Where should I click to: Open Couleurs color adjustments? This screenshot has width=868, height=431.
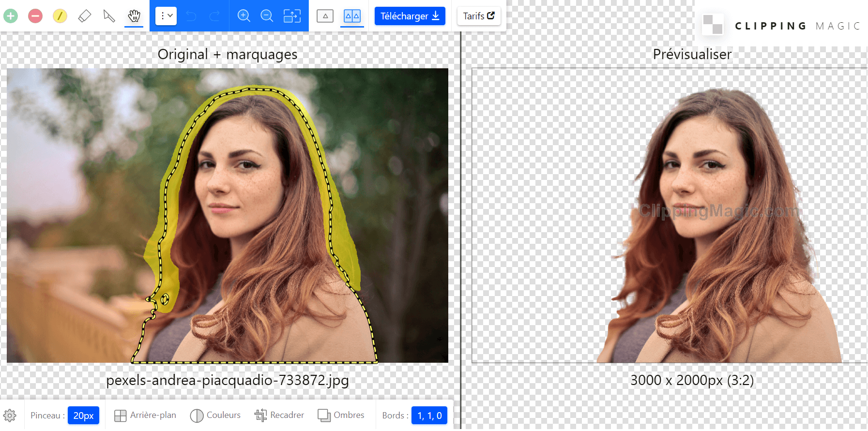[215, 416]
